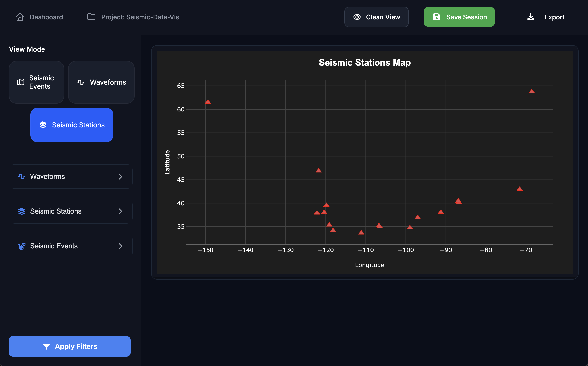Click the View Mode heading
This screenshot has height=366, width=588.
[x=27, y=49]
